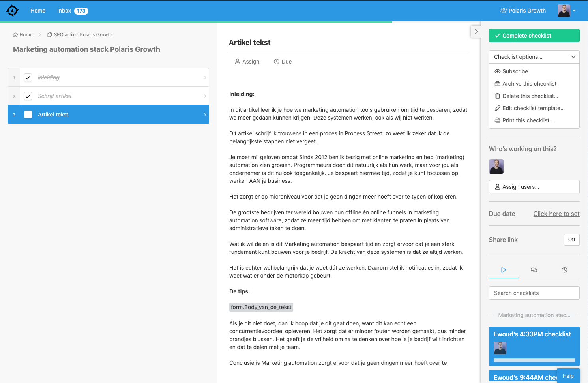Click the Search checklists field

click(534, 293)
